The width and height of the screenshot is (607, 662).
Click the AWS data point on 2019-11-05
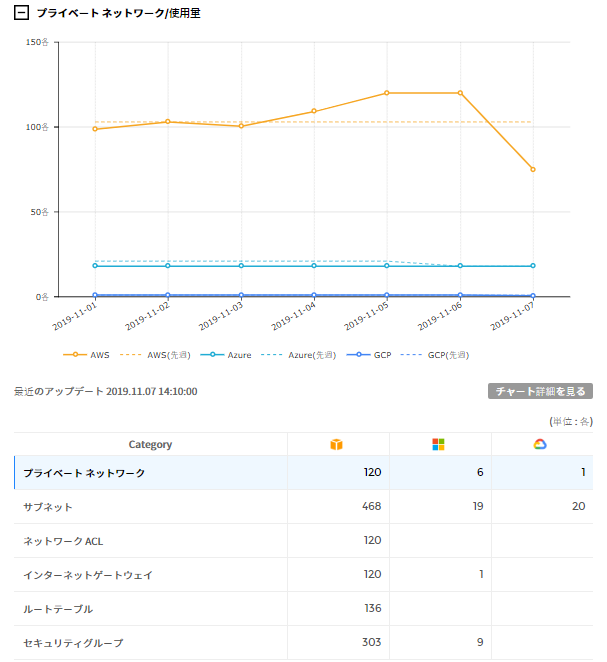coord(387,93)
